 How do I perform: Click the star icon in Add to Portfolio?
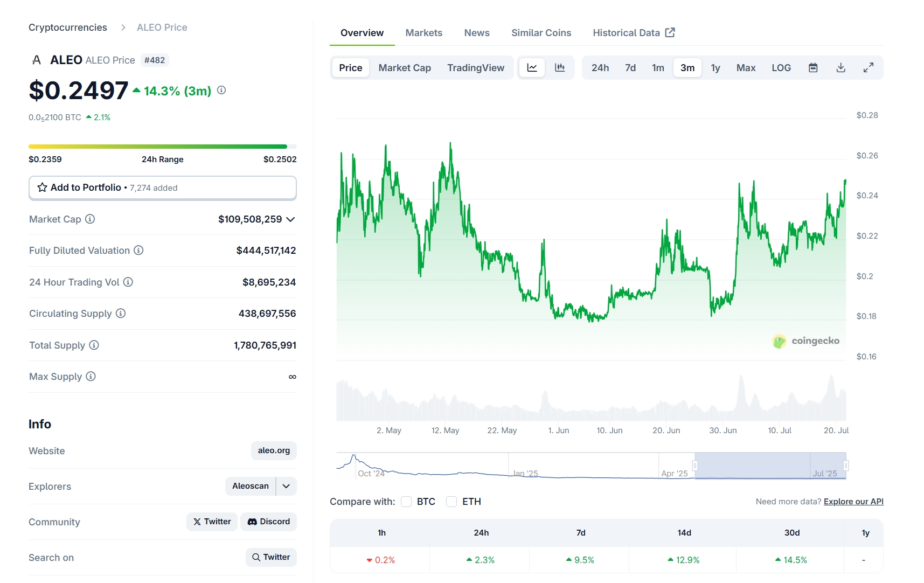[42, 188]
